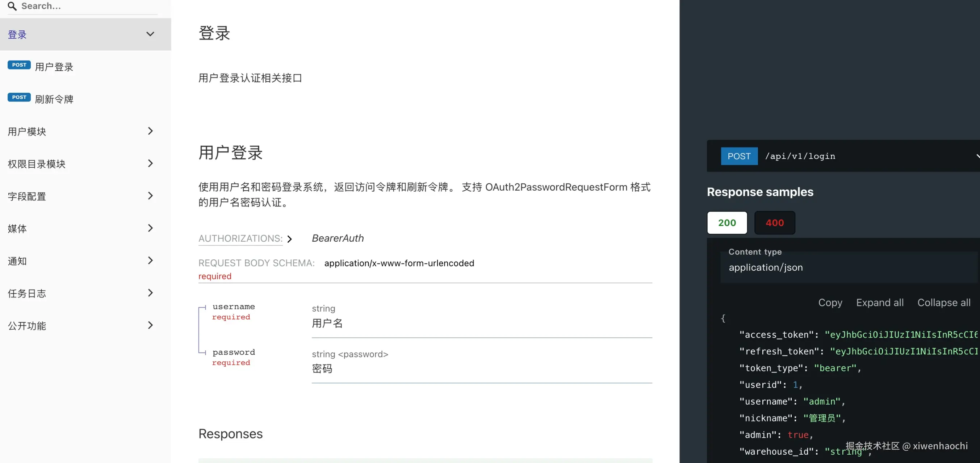Select the 200 response sample tab

[x=726, y=223]
